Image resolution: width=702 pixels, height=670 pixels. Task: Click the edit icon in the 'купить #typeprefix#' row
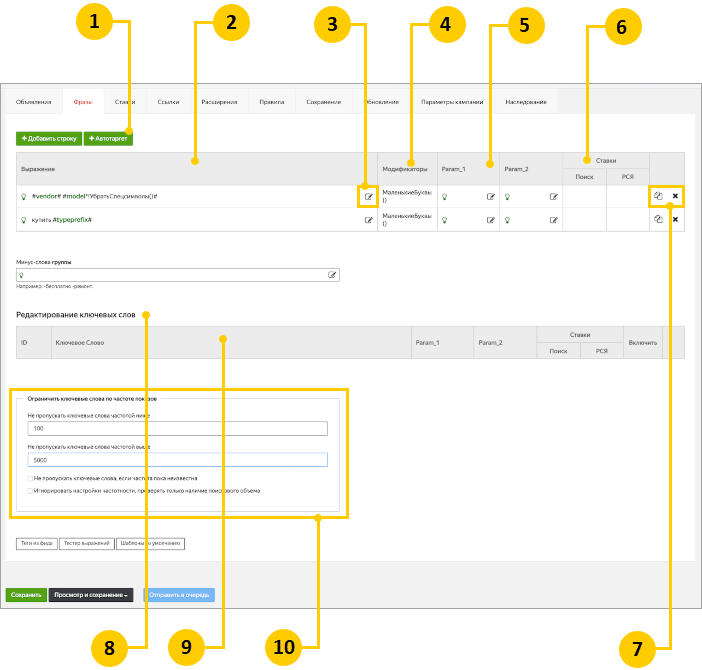(369, 220)
